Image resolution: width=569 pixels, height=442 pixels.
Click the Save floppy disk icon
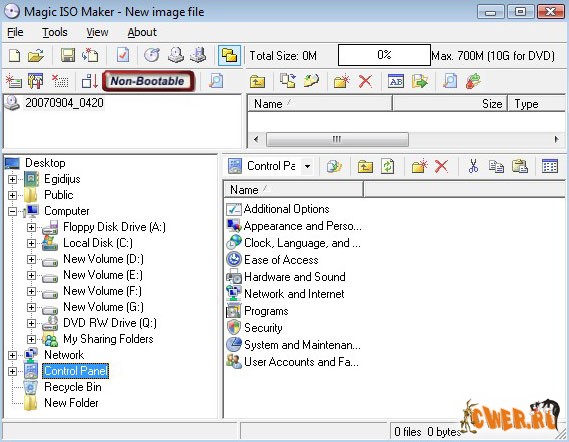coord(68,55)
